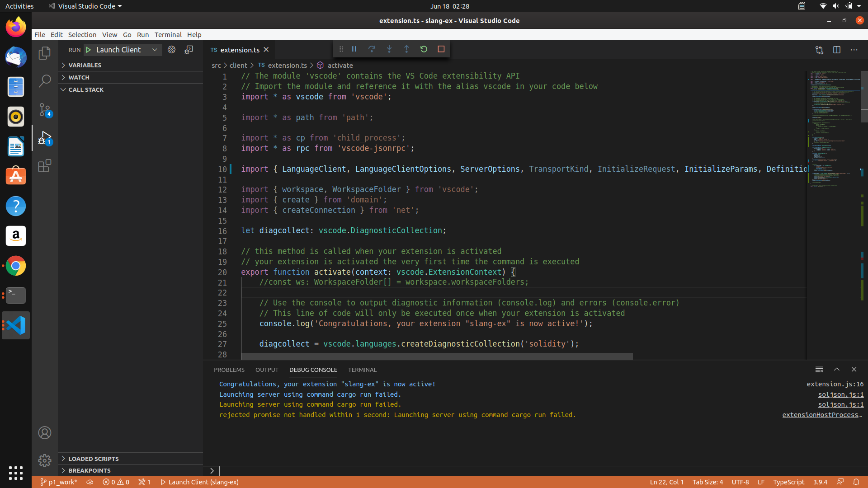Expand the LOADED SCRIPTS section
This screenshot has height=488, width=868.
[131, 459]
